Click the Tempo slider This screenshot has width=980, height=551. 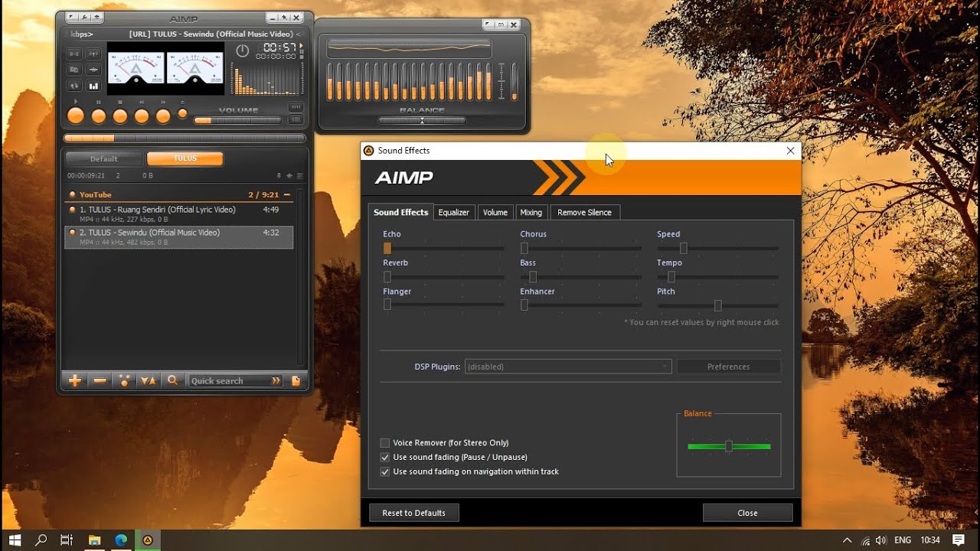pyautogui.click(x=717, y=277)
